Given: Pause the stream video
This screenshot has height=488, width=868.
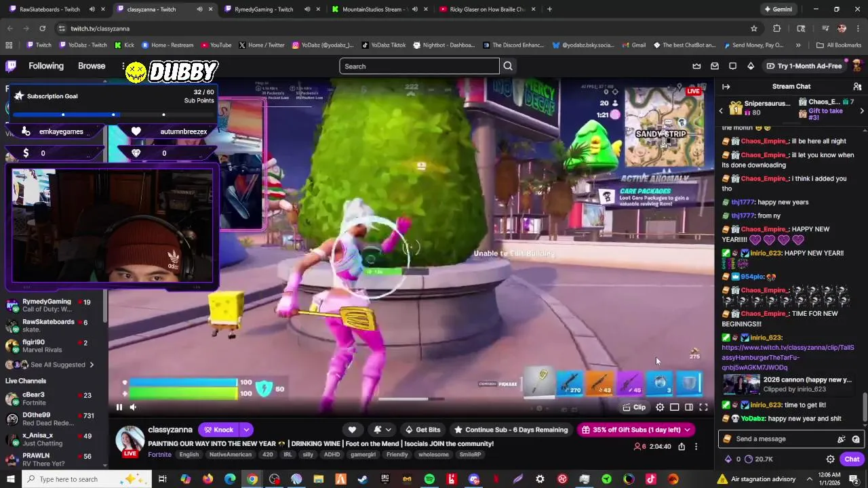Looking at the screenshot, I should click(119, 407).
